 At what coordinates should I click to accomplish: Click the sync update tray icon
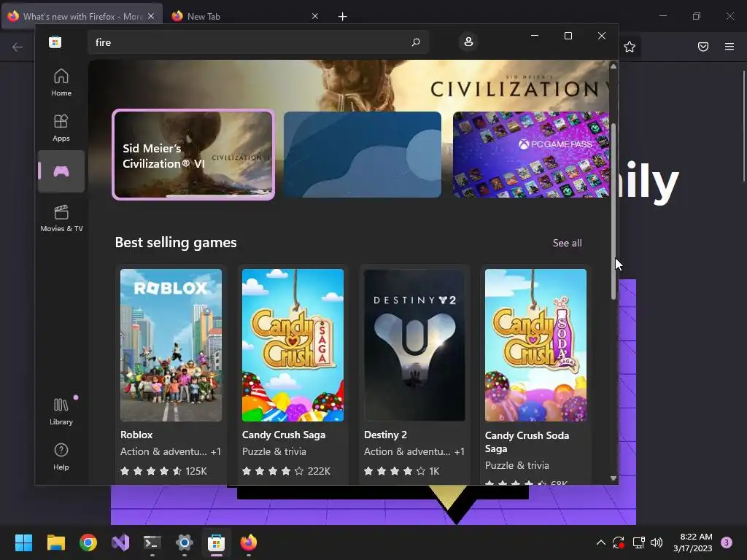click(619, 542)
